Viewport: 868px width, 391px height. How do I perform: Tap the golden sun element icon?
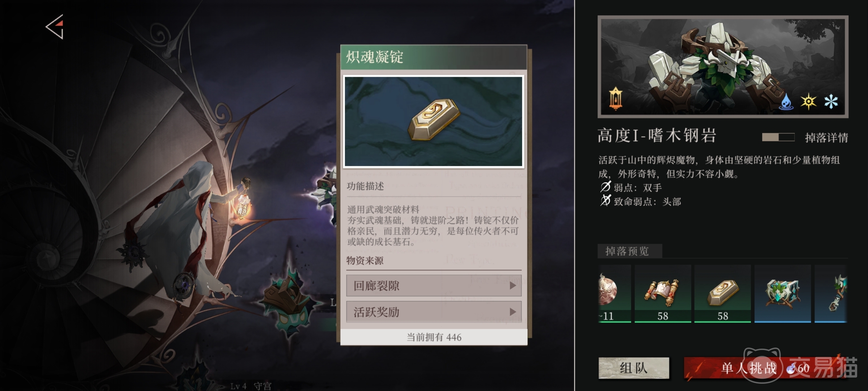coord(809,101)
